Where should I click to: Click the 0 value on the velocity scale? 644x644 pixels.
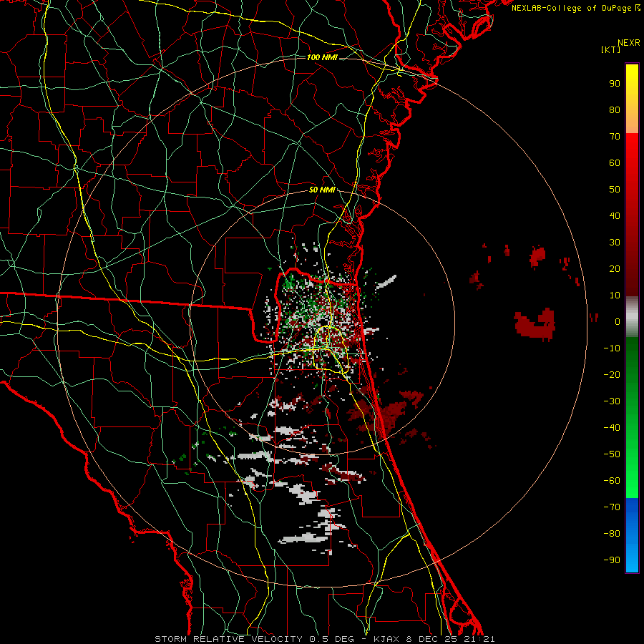tap(618, 321)
